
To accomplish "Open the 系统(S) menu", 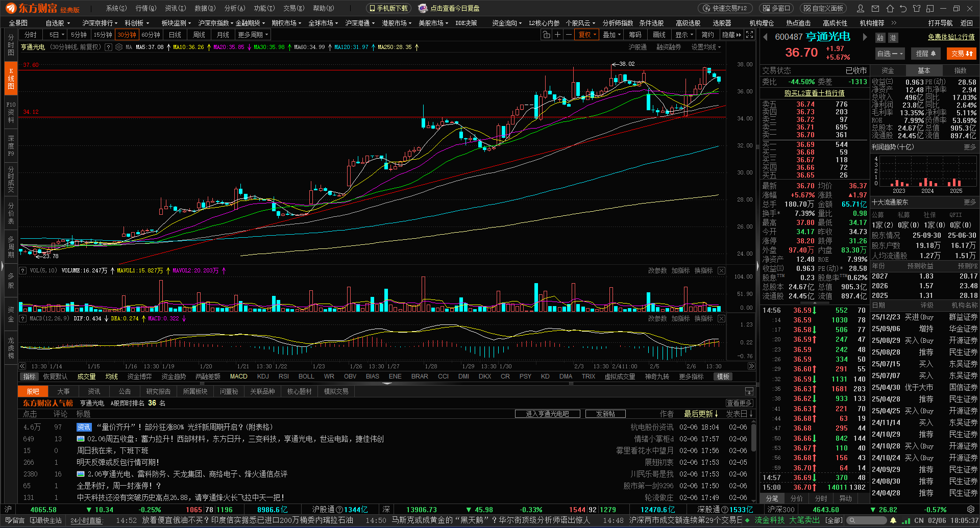I will (116, 8).
